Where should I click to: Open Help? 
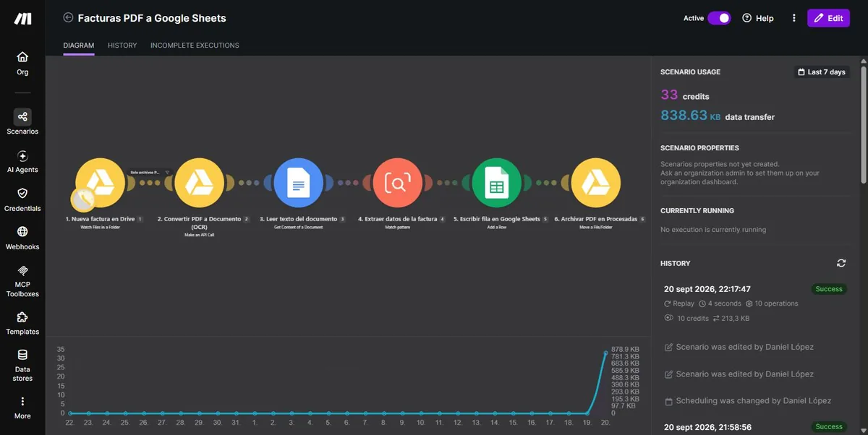click(x=758, y=18)
